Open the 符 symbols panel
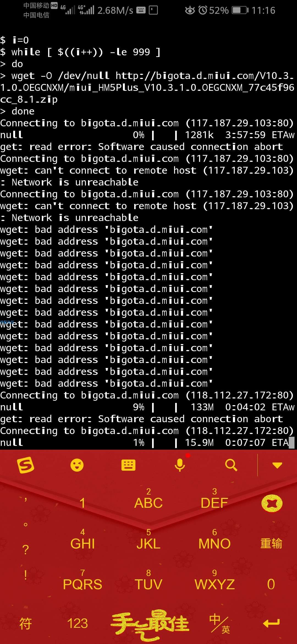The image size is (297, 644). [26, 623]
